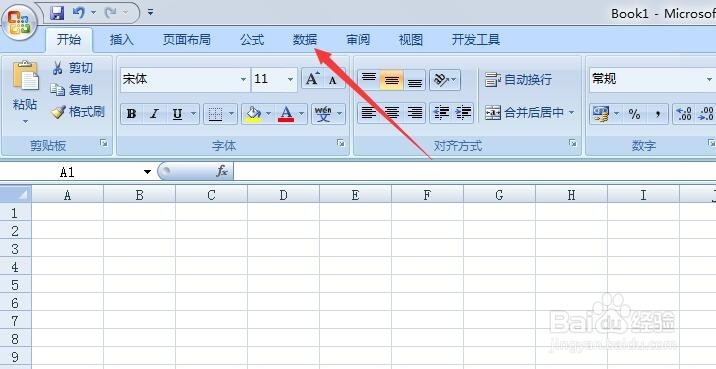Expand underline style dropdown arrow
Viewport: 716px width, 369px height.
point(194,114)
